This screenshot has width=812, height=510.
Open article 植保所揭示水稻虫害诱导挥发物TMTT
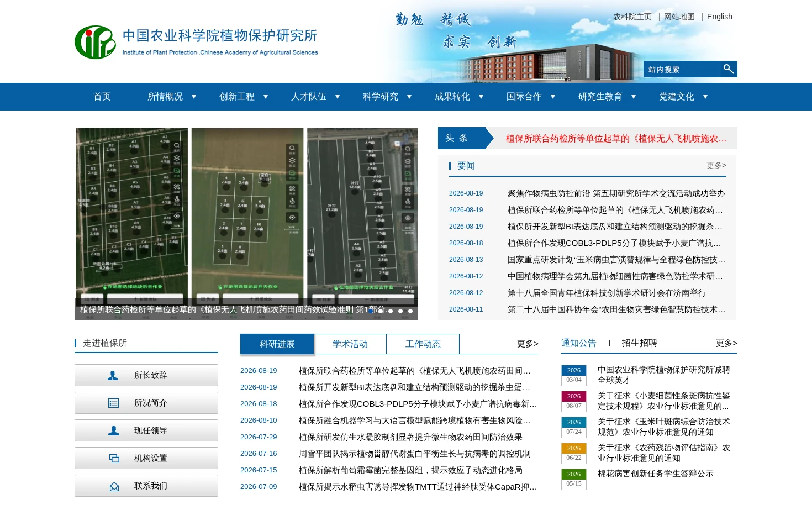pyautogui.click(x=418, y=487)
